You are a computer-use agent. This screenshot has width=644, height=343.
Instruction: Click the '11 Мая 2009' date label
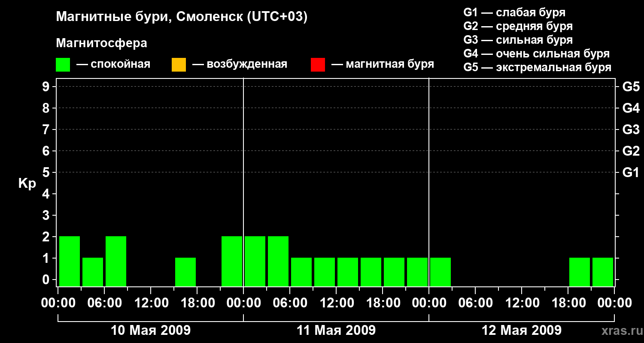click(x=336, y=330)
